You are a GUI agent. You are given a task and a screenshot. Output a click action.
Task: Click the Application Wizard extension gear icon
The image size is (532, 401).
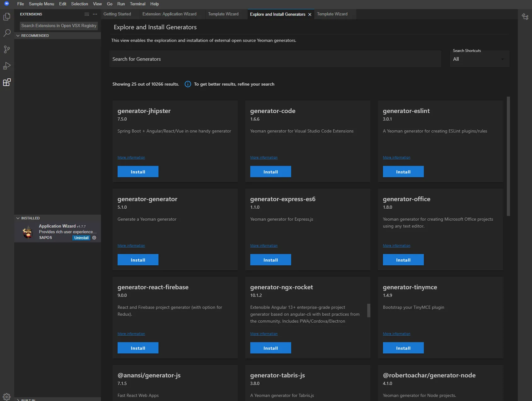pos(94,238)
